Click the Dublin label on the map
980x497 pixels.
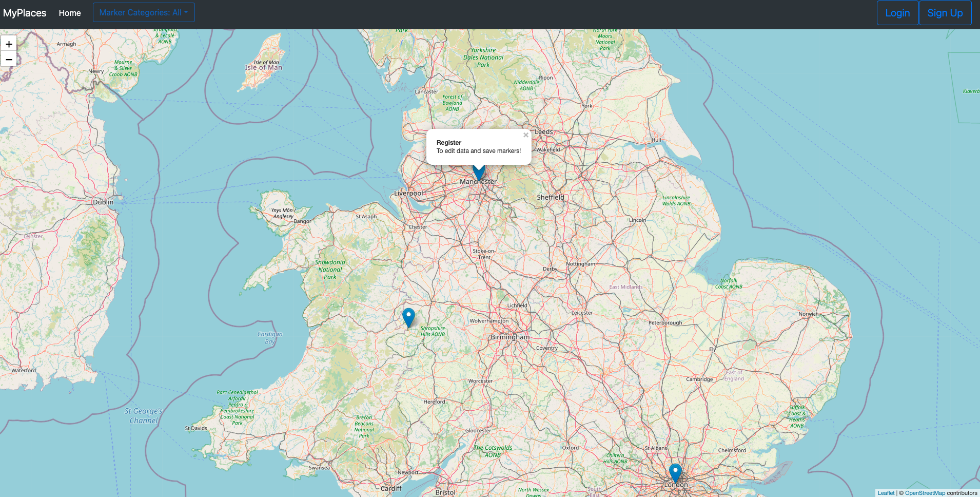pyautogui.click(x=103, y=202)
